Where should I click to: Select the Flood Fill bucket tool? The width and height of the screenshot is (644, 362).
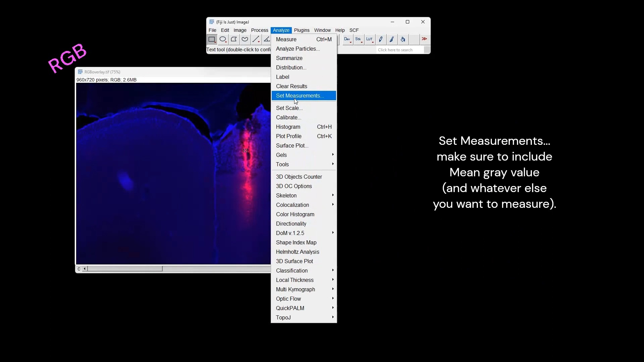(403, 40)
